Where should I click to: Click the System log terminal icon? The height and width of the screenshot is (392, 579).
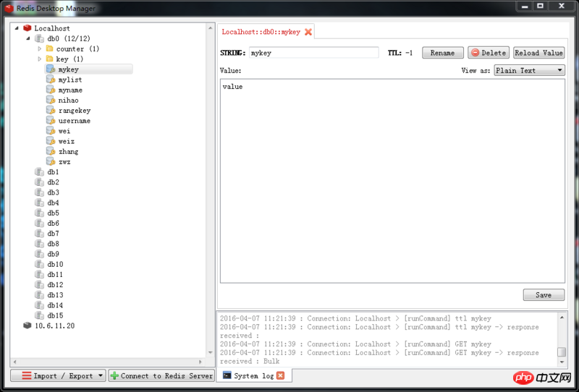(227, 375)
